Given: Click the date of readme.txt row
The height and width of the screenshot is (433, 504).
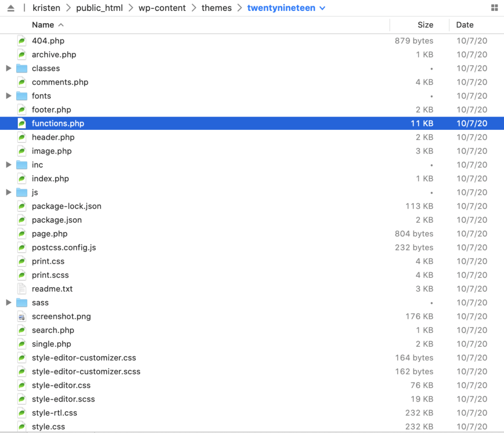Looking at the screenshot, I should [x=472, y=289].
